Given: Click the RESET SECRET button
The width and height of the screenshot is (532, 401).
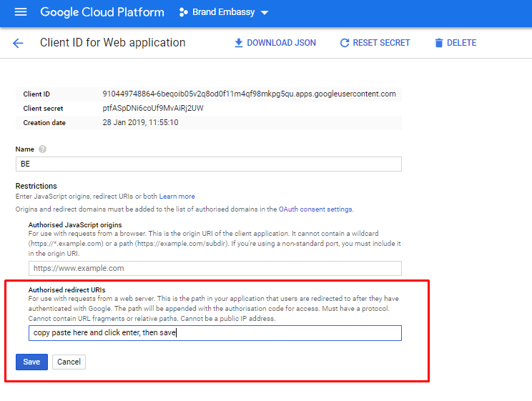Looking at the screenshot, I should click(375, 43).
